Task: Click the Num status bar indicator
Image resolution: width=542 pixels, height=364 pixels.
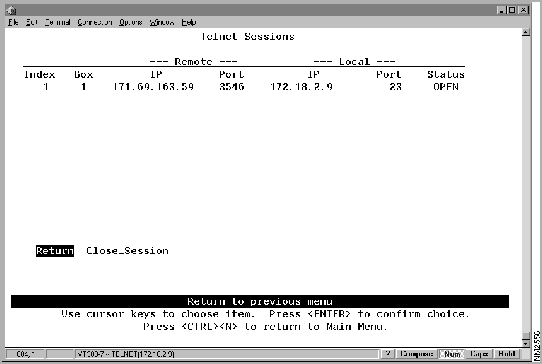Action: coord(452,354)
